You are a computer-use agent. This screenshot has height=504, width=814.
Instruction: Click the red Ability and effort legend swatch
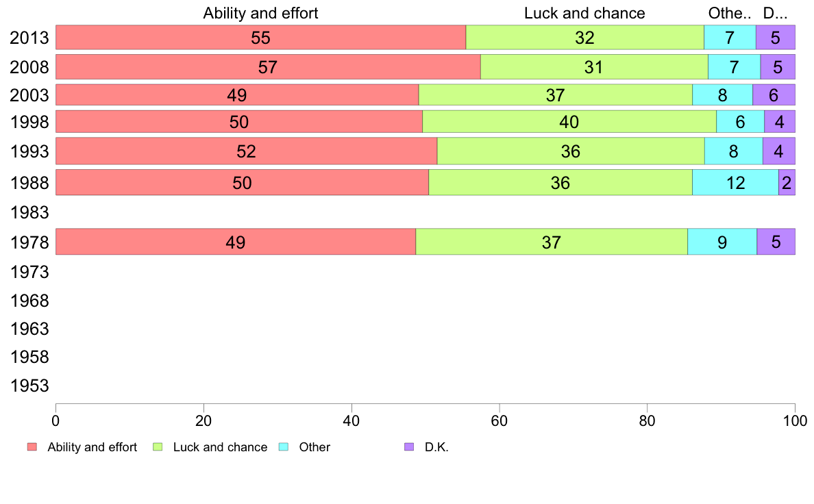point(32,447)
